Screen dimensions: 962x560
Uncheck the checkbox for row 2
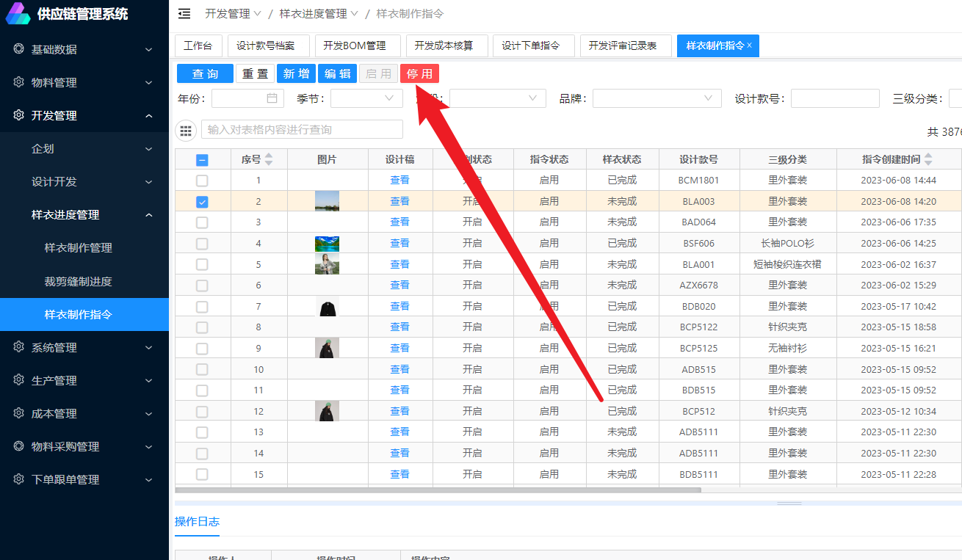point(202,202)
